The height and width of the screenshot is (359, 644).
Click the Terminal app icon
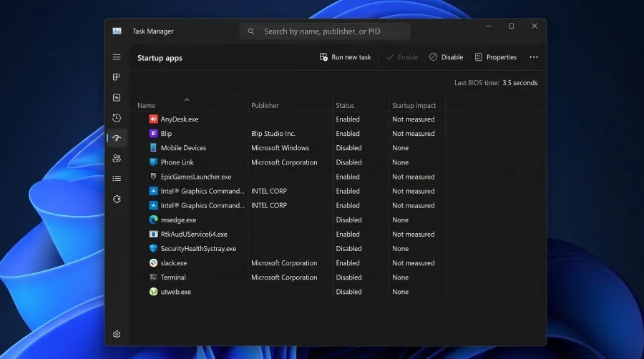click(x=153, y=277)
